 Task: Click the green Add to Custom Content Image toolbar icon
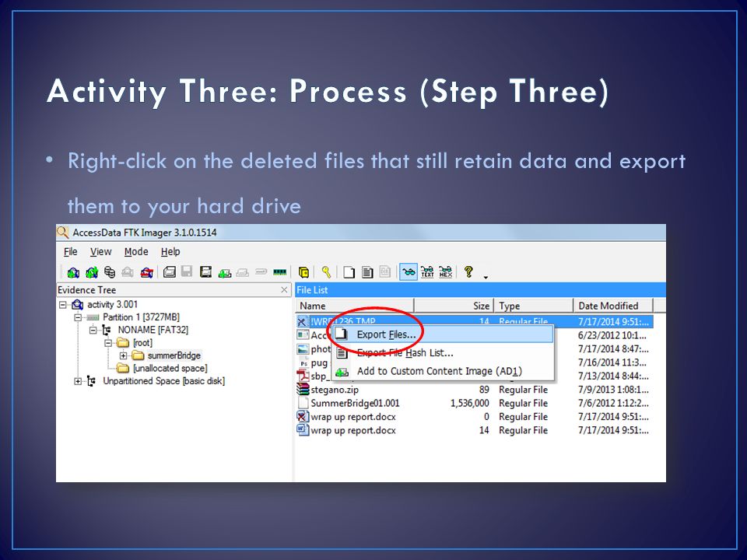pyautogui.click(x=224, y=272)
